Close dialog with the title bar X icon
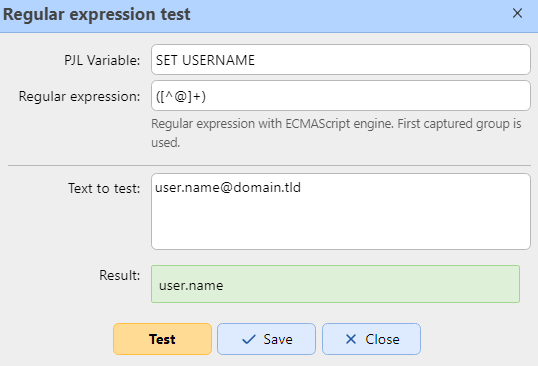Image resolution: width=538 pixels, height=366 pixels. 517,14
